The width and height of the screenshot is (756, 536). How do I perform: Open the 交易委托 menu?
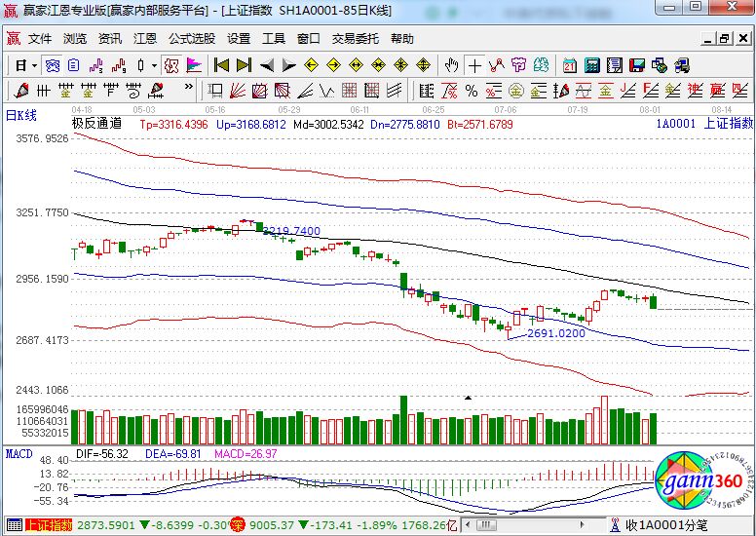(x=355, y=39)
